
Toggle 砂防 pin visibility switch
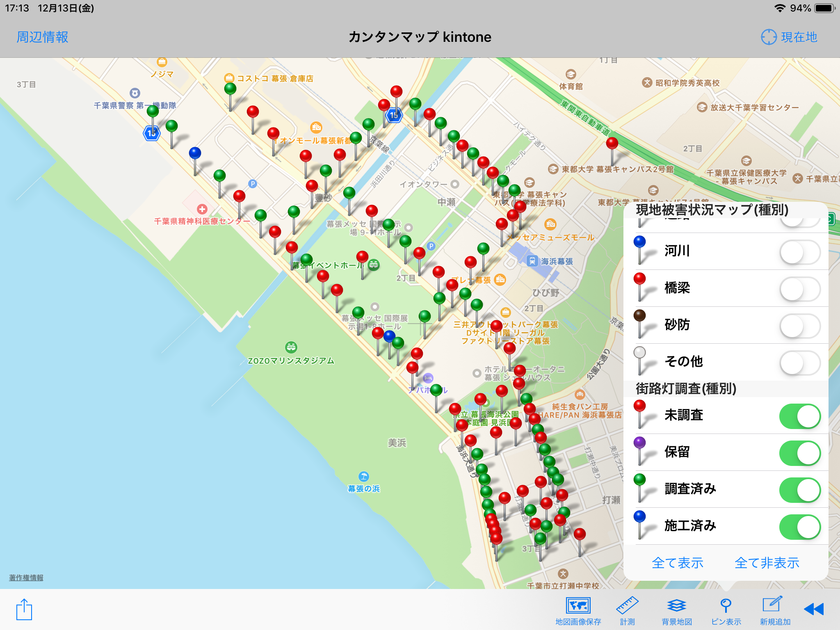pos(800,326)
